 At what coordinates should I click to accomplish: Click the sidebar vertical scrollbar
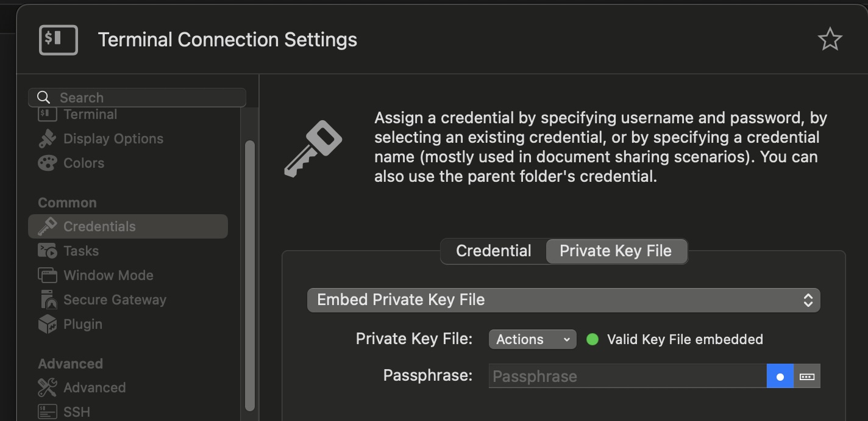coord(249,275)
